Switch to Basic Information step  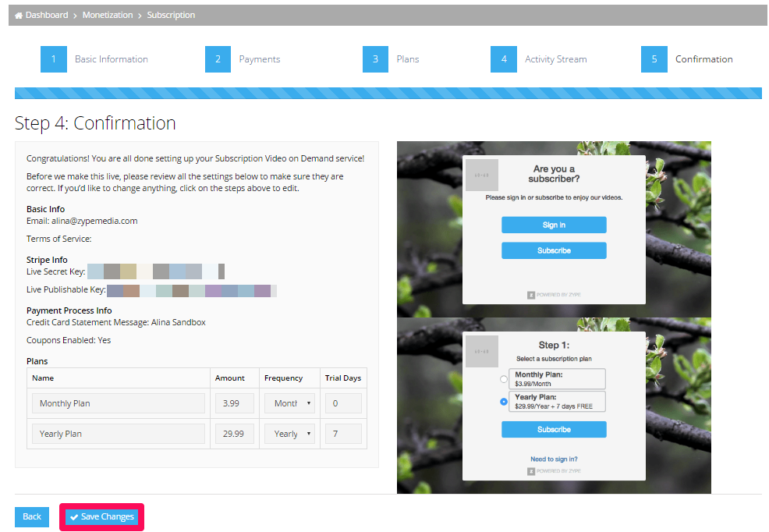coord(112,59)
